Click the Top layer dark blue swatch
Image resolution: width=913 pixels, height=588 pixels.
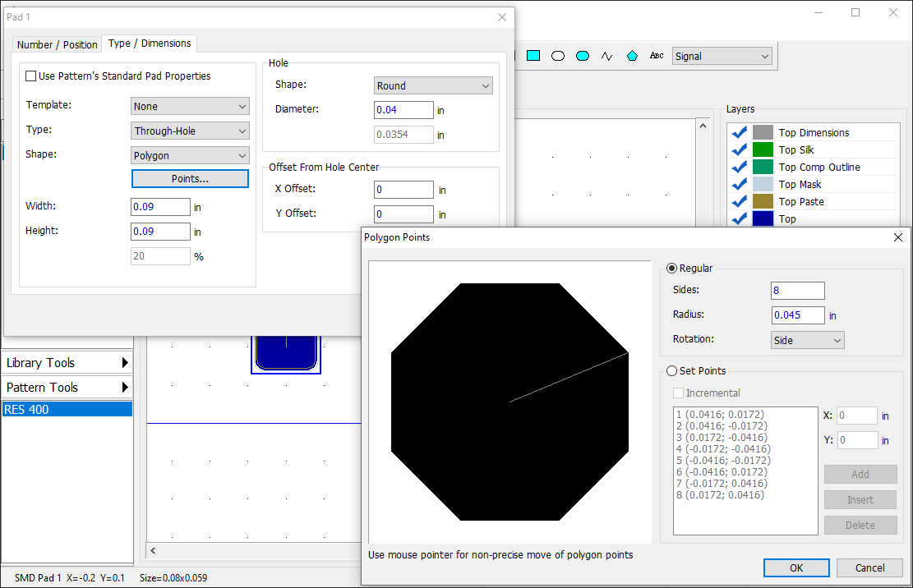pyautogui.click(x=763, y=218)
